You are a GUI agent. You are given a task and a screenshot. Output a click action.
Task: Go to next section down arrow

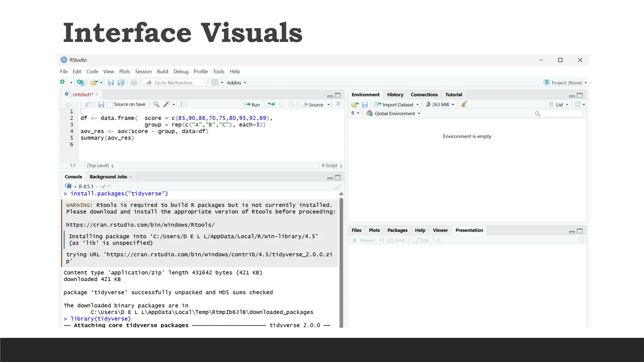click(291, 104)
